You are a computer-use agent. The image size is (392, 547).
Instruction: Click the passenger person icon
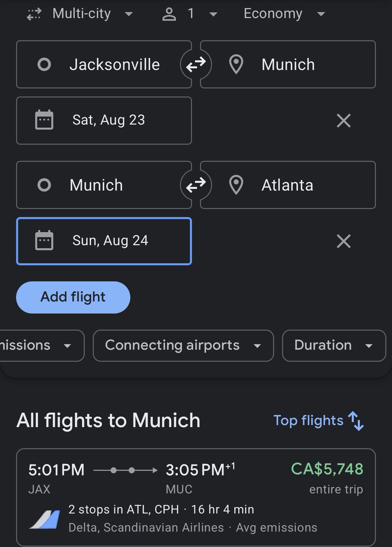coord(170,14)
